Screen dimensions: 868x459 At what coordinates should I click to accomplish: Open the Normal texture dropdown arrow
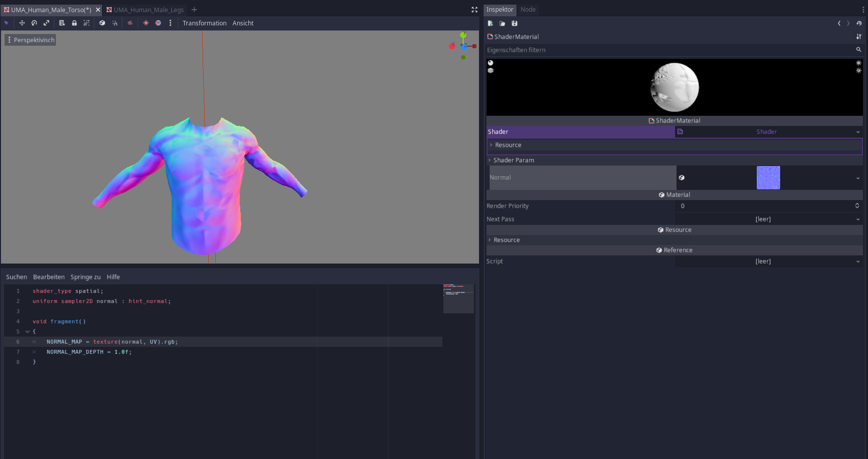point(858,178)
